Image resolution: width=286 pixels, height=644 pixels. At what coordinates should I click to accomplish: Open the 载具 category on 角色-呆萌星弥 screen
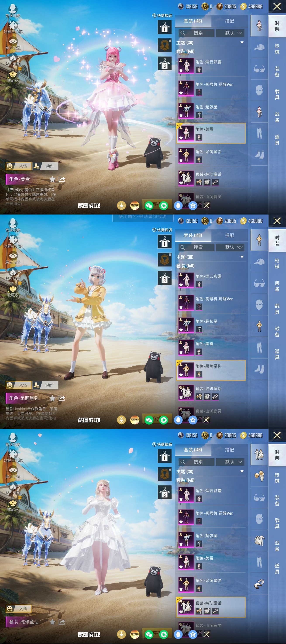(277, 308)
